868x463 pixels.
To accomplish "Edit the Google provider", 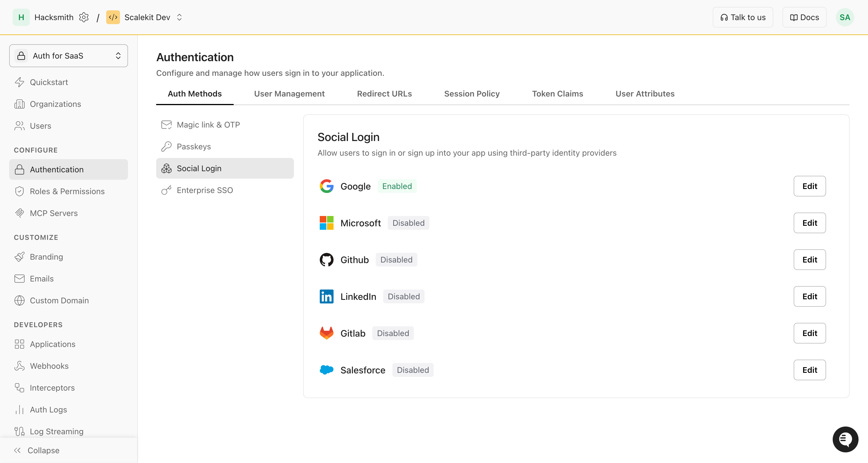I will 809,186.
